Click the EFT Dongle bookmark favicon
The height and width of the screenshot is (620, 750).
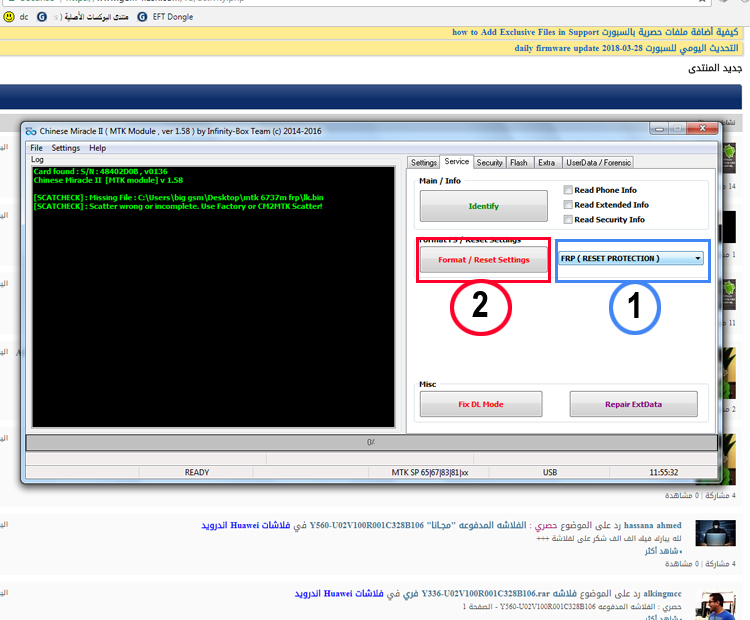click(142, 17)
